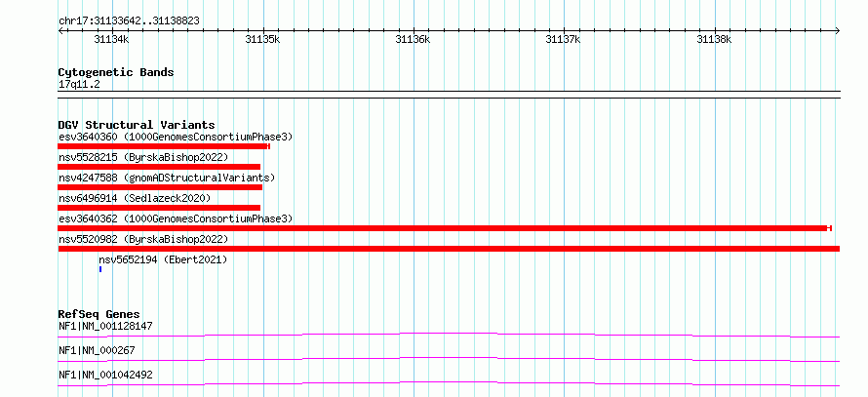
Task: Click the nsv5652194 (Ebert2021) label
Action: 163,259
